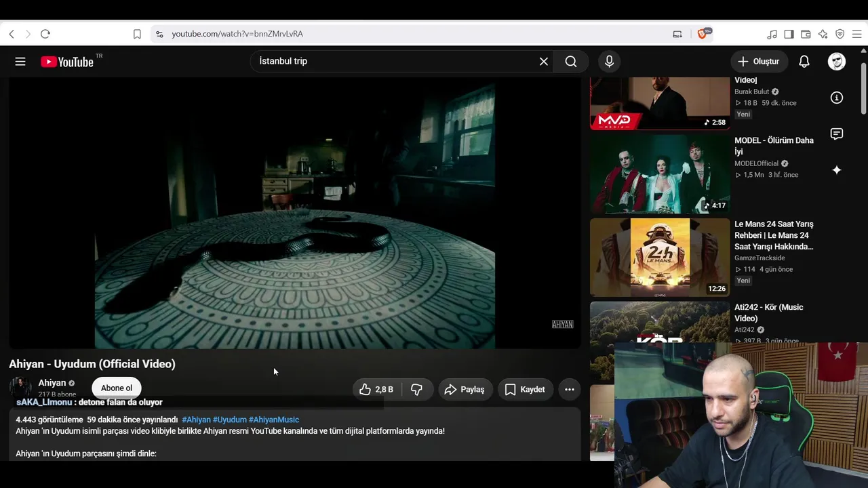Open the Burak Bulut channel name
Image resolution: width=868 pixels, height=488 pixels.
[752, 91]
